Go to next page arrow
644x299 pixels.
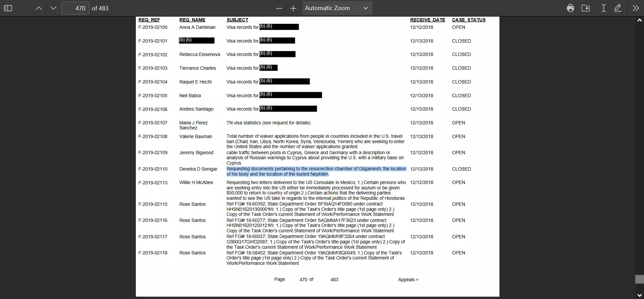coord(53,8)
